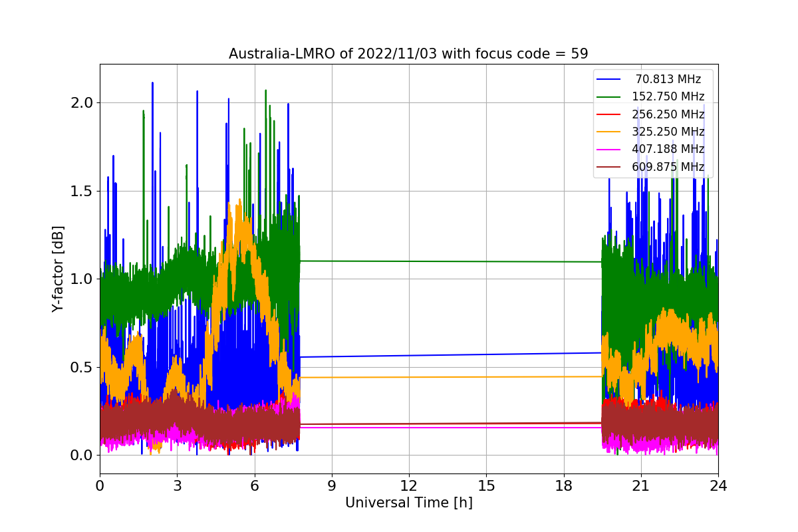Click the y-axis tick label 1.5

pyautogui.click(x=83, y=191)
